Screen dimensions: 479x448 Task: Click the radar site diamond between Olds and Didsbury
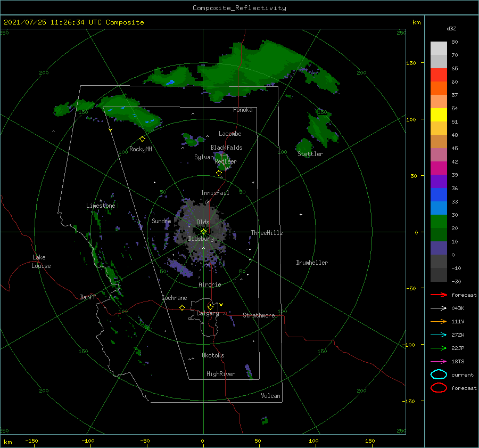(x=203, y=232)
